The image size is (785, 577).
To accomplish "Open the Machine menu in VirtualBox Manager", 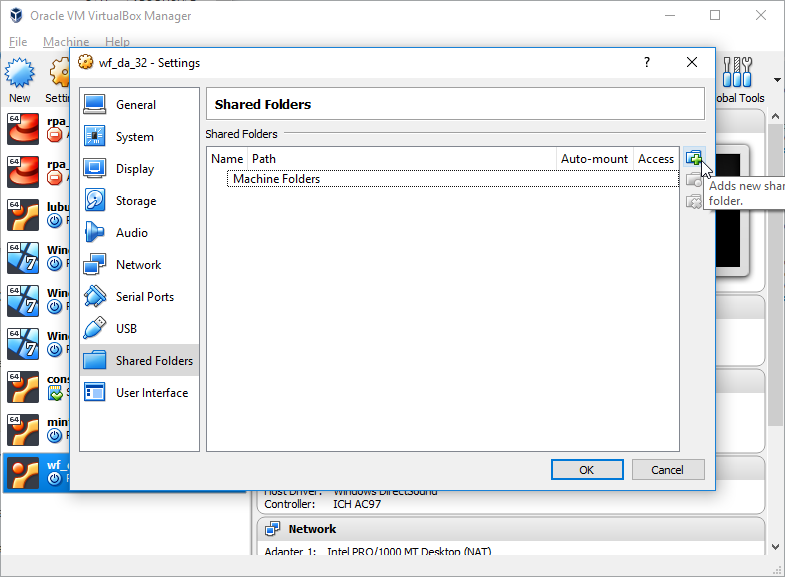I will click(x=66, y=42).
